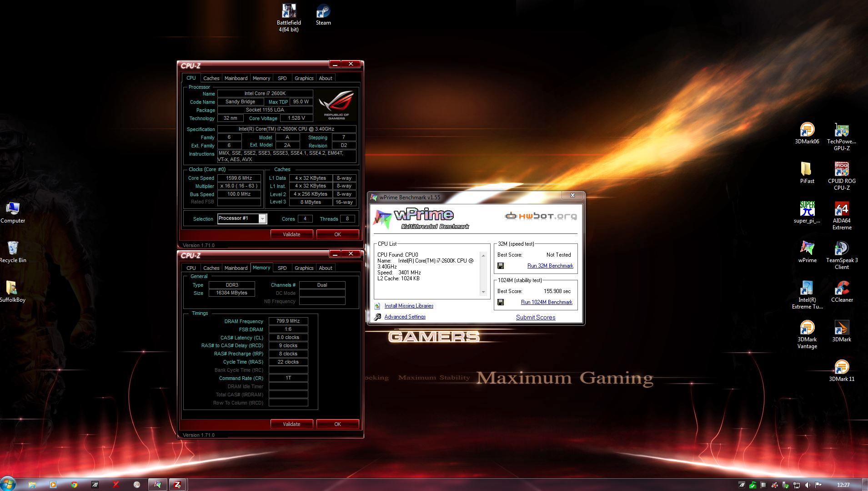Click OK in the memory-timings CPU-Z window
The width and height of the screenshot is (868, 491).
point(337,424)
